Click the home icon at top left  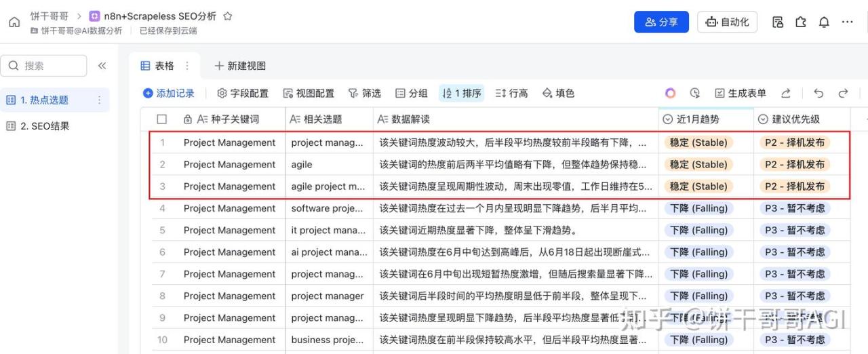(14, 22)
